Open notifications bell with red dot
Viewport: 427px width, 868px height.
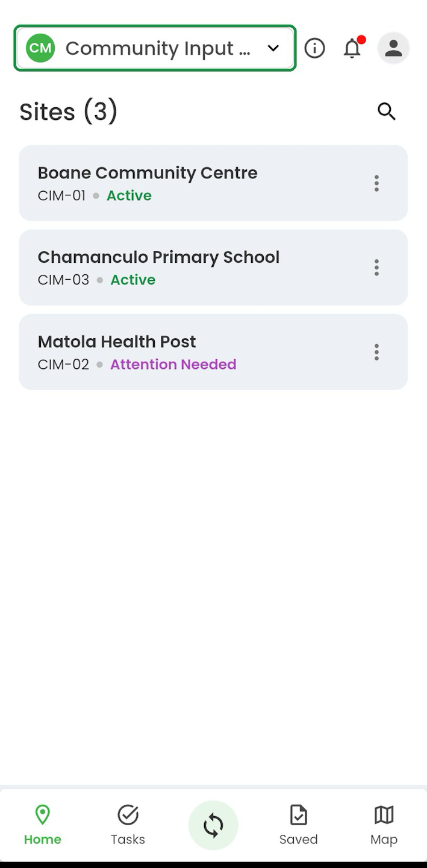click(x=353, y=48)
